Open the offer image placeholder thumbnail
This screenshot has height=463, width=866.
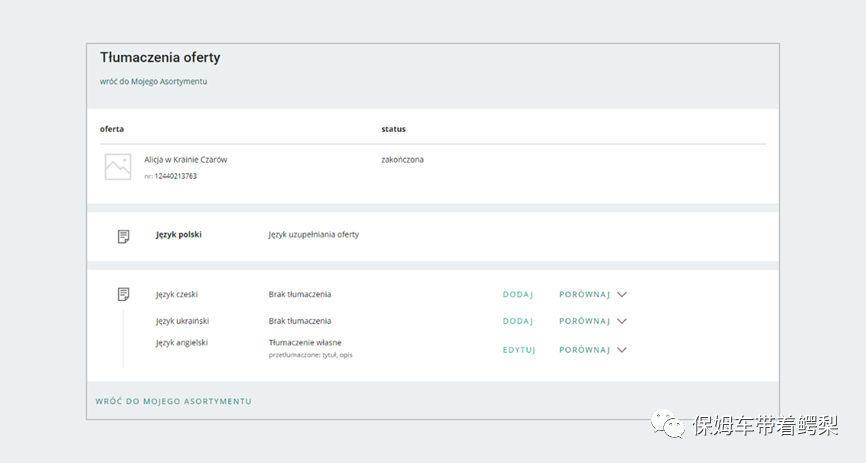click(x=118, y=167)
